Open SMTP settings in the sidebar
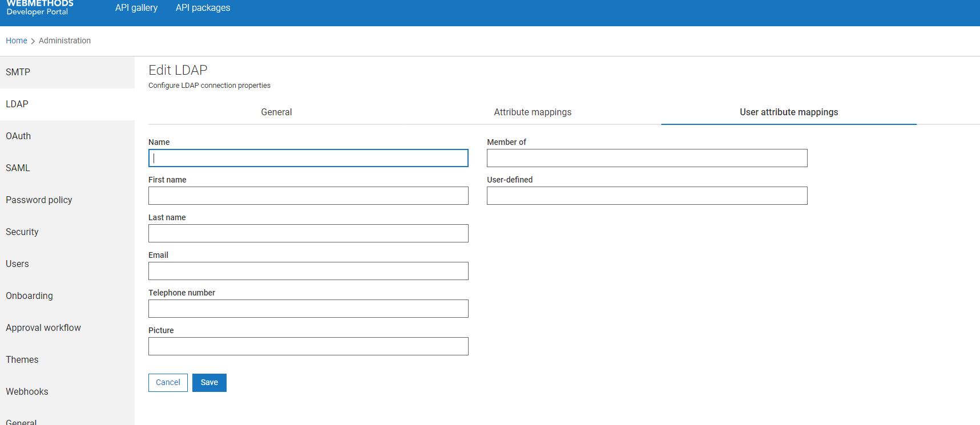This screenshot has width=980, height=425. (18, 72)
